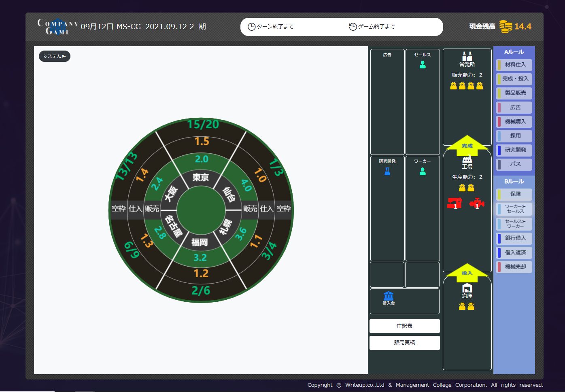Click the worker person icon under ワーカー
Image resolution: width=565 pixels, height=392 pixels.
coord(423,172)
